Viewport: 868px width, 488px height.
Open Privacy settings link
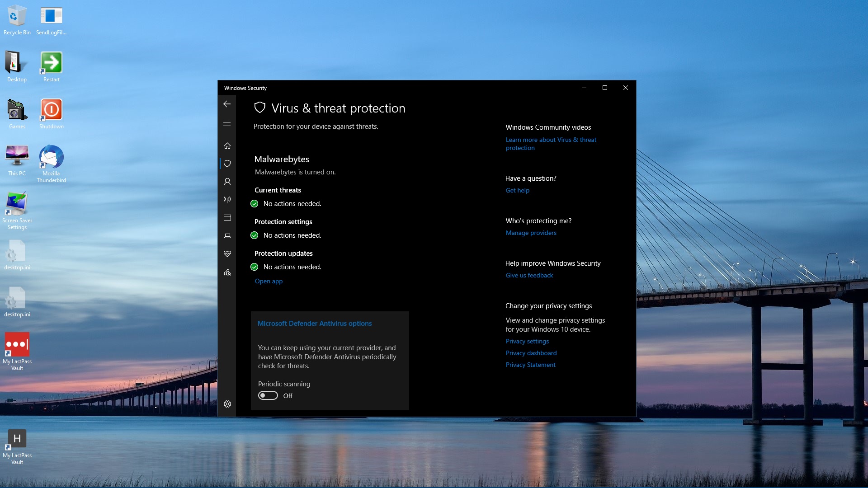click(527, 341)
